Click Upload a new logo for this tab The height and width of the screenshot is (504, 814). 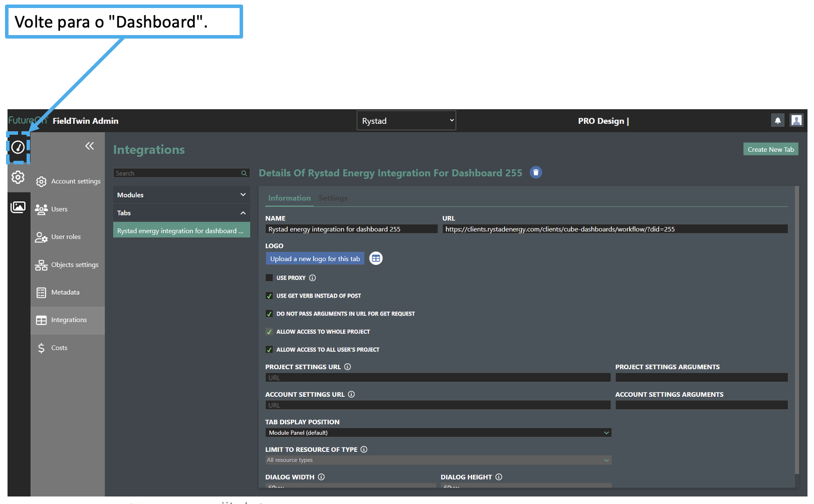[x=315, y=259]
